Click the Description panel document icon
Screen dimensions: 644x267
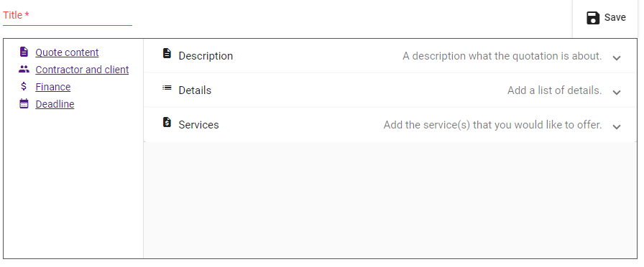coord(167,53)
